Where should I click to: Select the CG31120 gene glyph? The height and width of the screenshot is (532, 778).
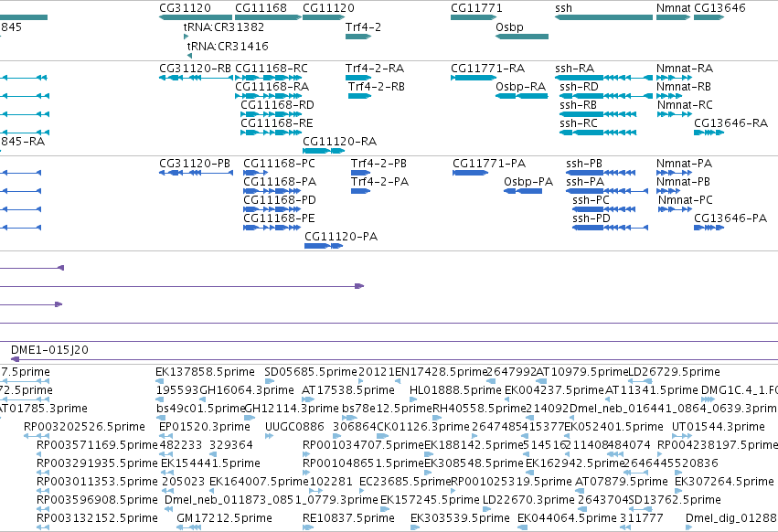click(196, 17)
